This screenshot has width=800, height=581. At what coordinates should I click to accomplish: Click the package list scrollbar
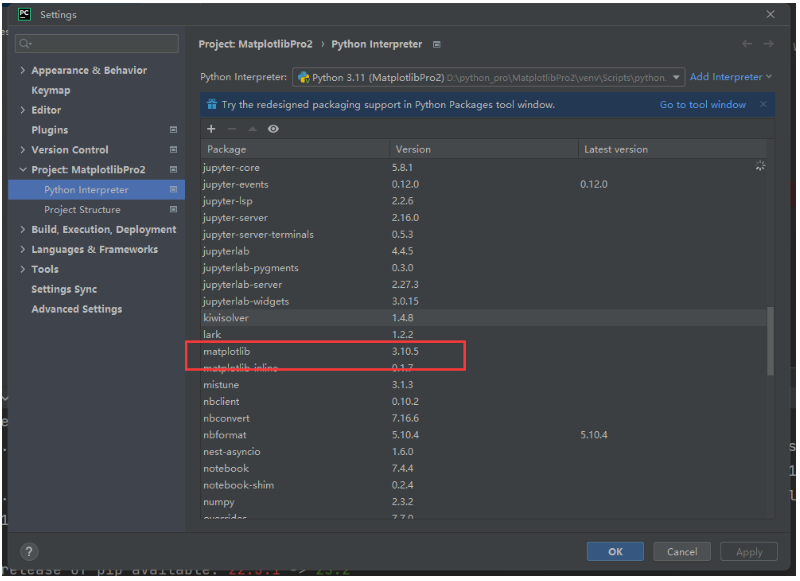pyautogui.click(x=770, y=341)
